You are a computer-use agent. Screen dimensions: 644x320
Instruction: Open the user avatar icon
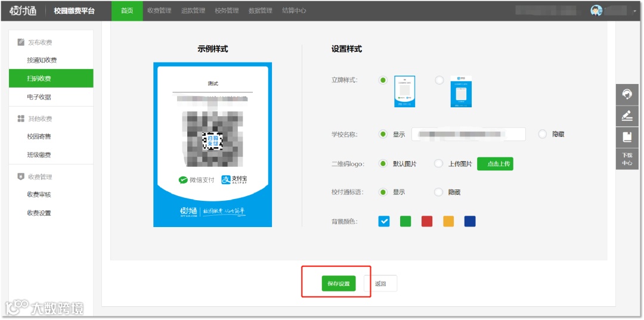point(596,11)
